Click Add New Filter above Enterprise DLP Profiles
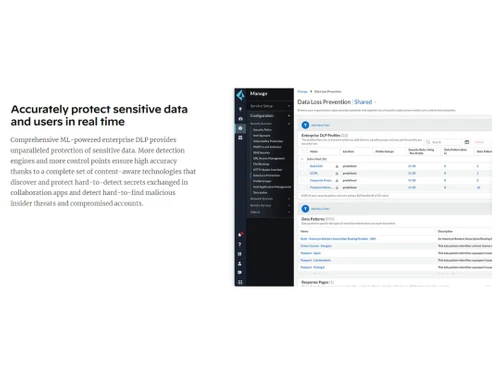This screenshot has width=500, height=375. tap(320, 125)
